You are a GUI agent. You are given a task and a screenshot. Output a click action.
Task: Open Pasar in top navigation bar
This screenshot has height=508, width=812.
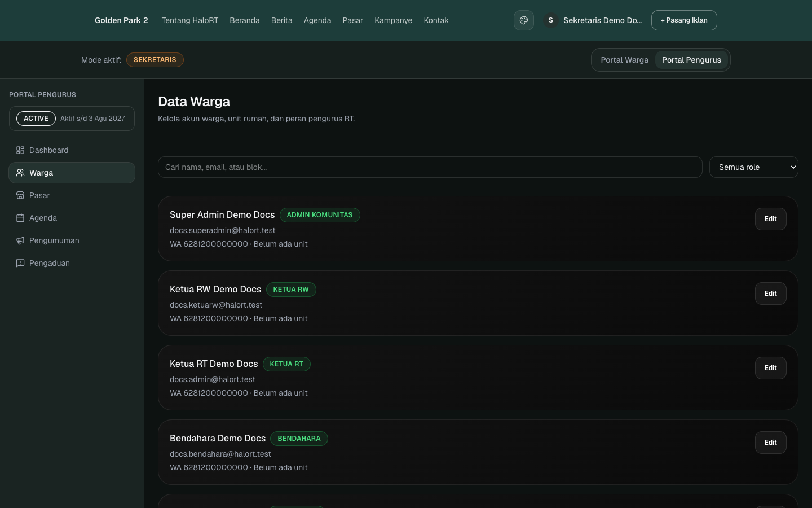tap(352, 20)
